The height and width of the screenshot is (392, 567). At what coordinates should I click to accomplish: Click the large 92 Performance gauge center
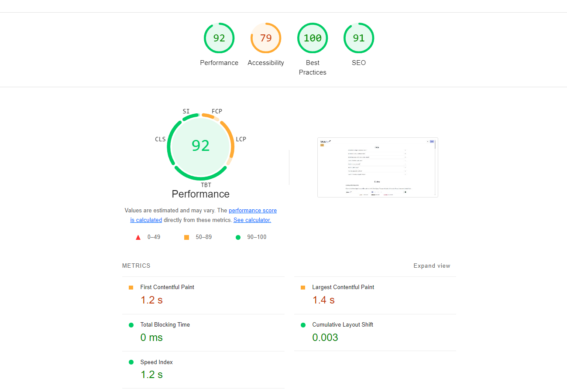click(x=201, y=146)
